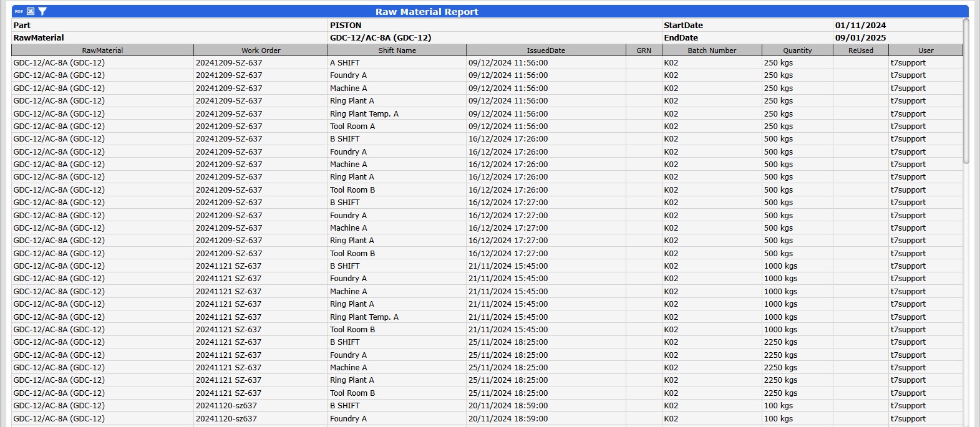Click work order 20241120-sz637 in Foundry A row

261,419
